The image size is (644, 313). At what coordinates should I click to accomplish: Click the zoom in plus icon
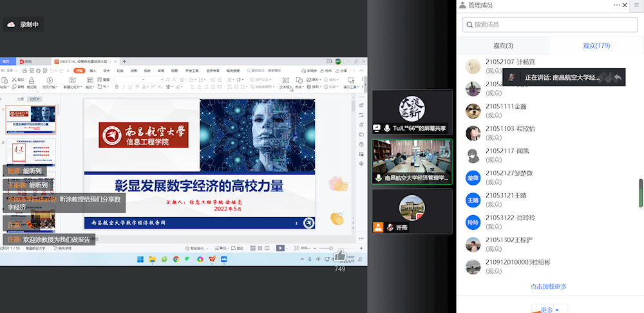(x=361, y=248)
